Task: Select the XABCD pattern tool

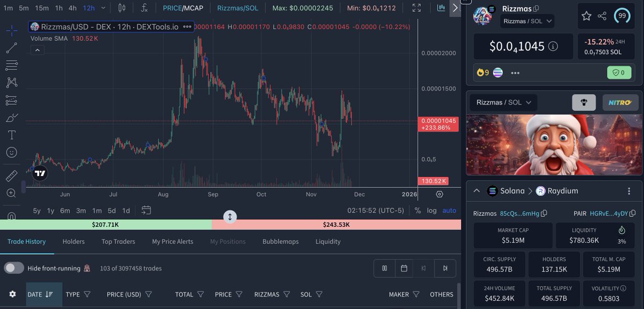Action: tap(11, 83)
